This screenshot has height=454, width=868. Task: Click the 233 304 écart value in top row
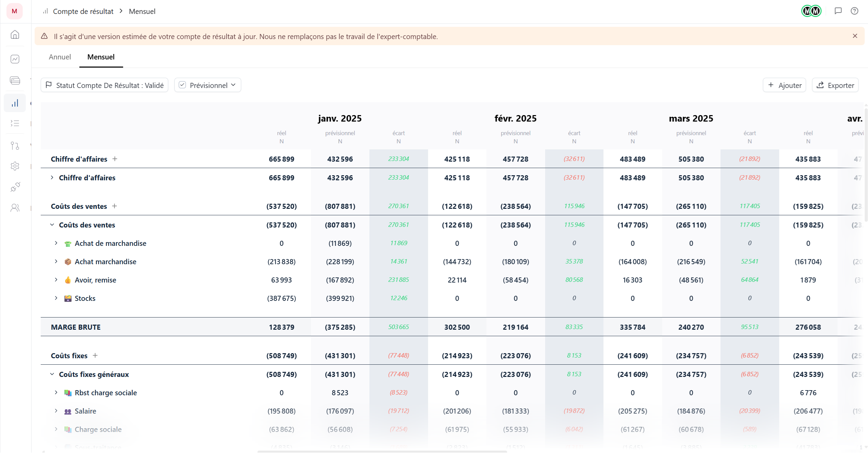pyautogui.click(x=399, y=159)
